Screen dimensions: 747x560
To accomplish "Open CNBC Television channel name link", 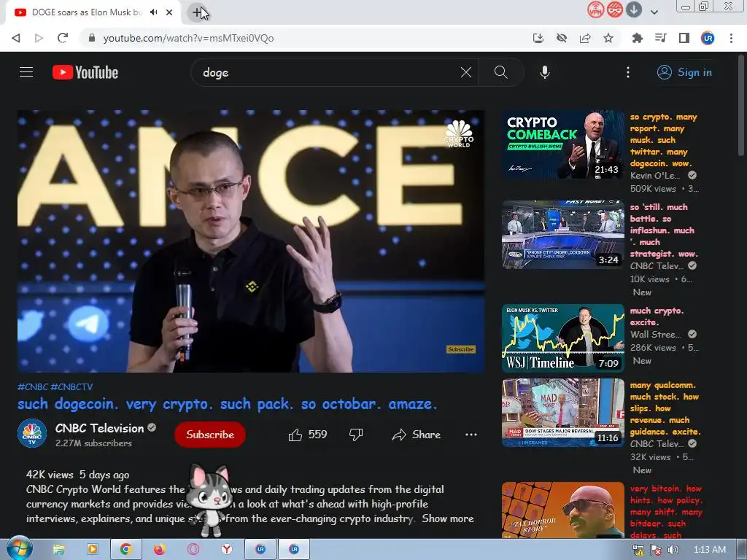I will tap(99, 428).
